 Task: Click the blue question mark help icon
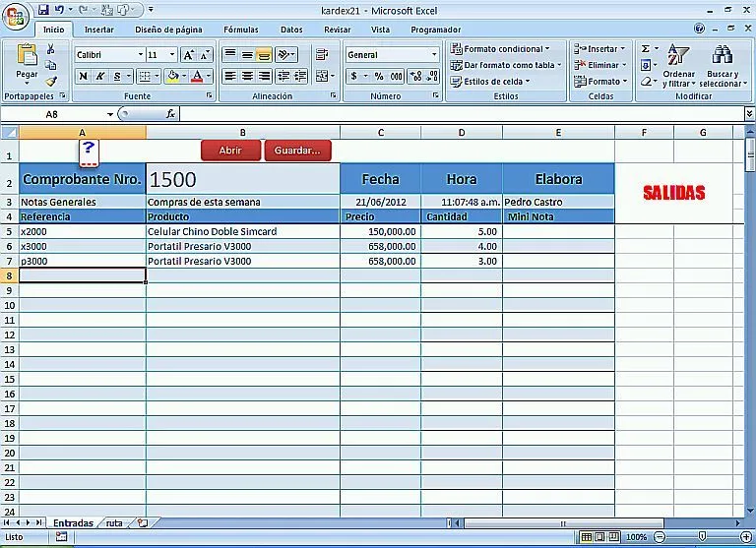point(88,150)
